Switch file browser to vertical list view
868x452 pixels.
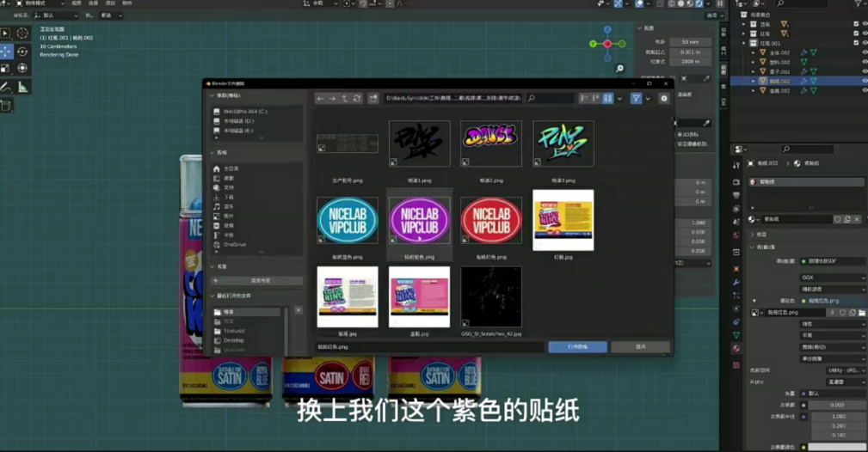click(584, 99)
